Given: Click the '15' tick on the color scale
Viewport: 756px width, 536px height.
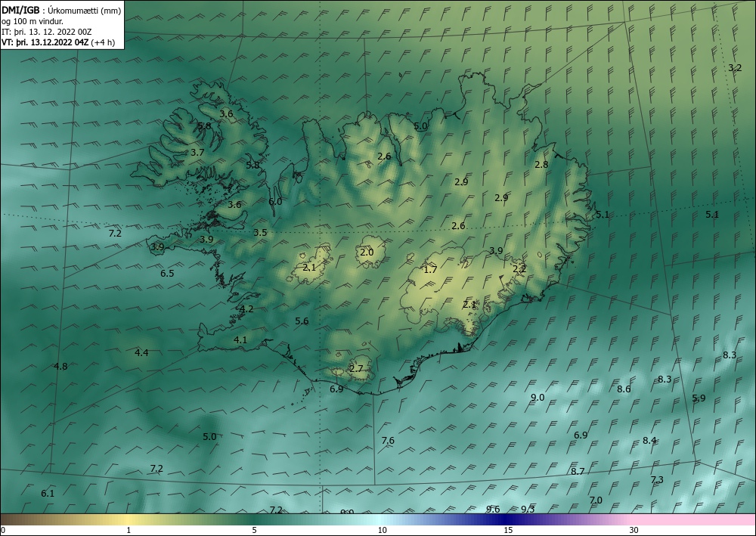Looking at the screenshot, I should pos(508,530).
